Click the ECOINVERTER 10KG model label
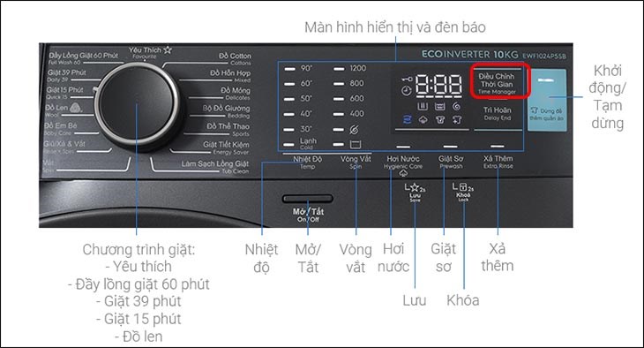644x348 pixels. coord(470,54)
